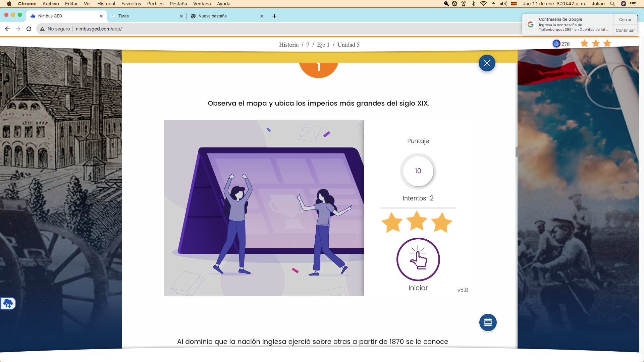The height and width of the screenshot is (362, 644).
Task: Reload the page with the refresh icon
Action: [29, 29]
